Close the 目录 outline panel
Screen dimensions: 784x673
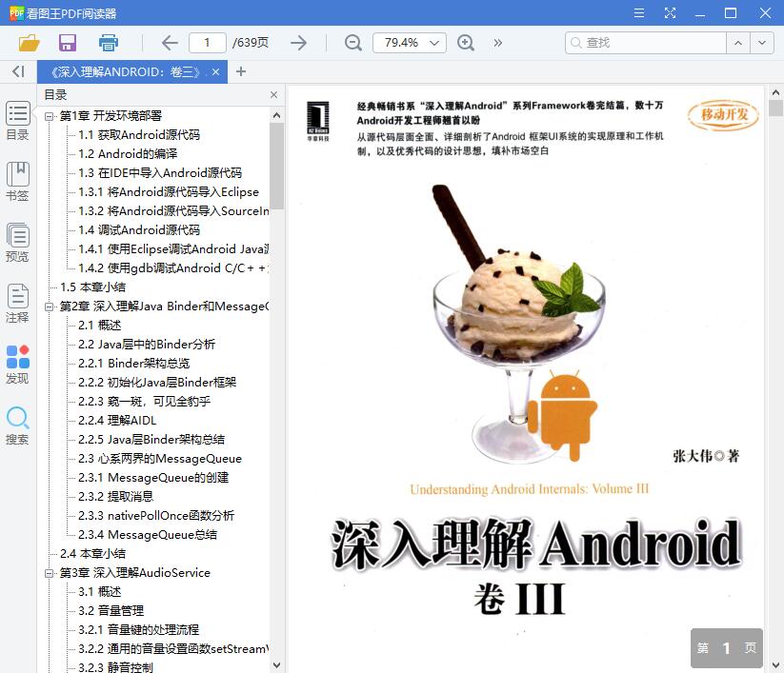point(273,94)
